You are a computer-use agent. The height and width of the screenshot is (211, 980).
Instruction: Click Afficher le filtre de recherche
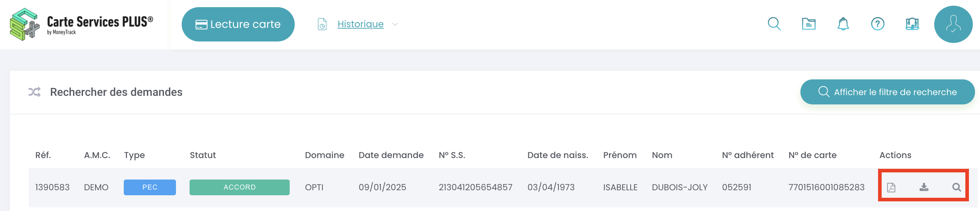click(x=887, y=92)
